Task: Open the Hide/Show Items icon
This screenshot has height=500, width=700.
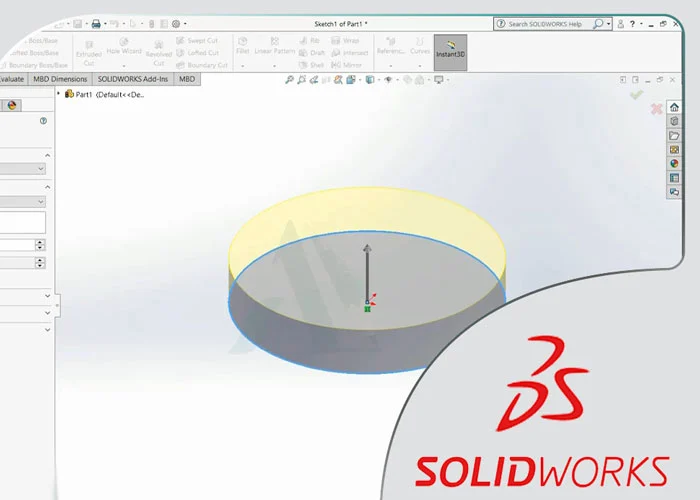Action: (x=388, y=79)
